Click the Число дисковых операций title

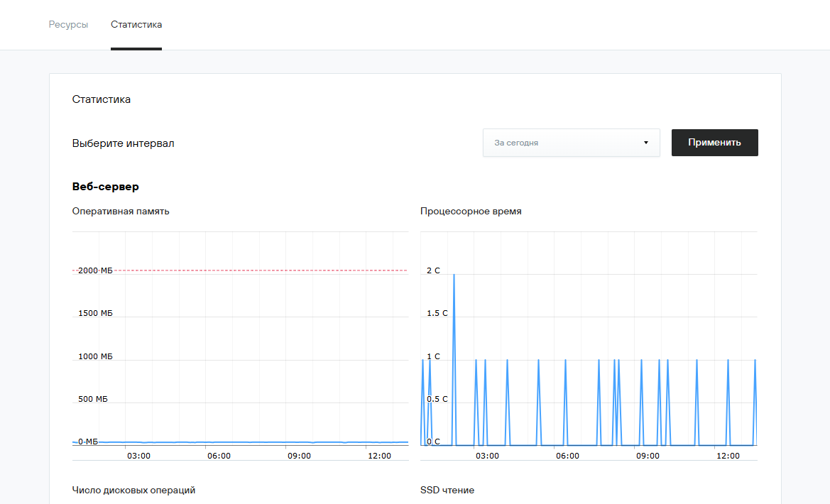pyautogui.click(x=133, y=490)
